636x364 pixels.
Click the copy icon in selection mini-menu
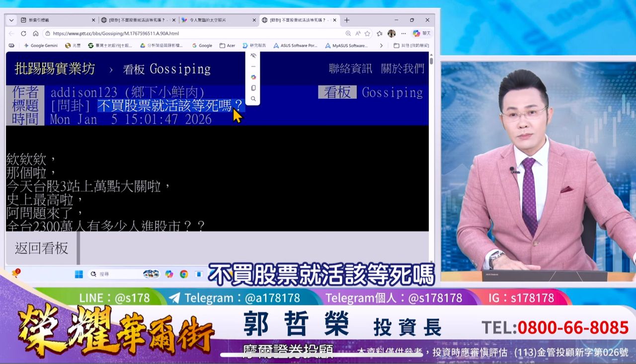253,88
